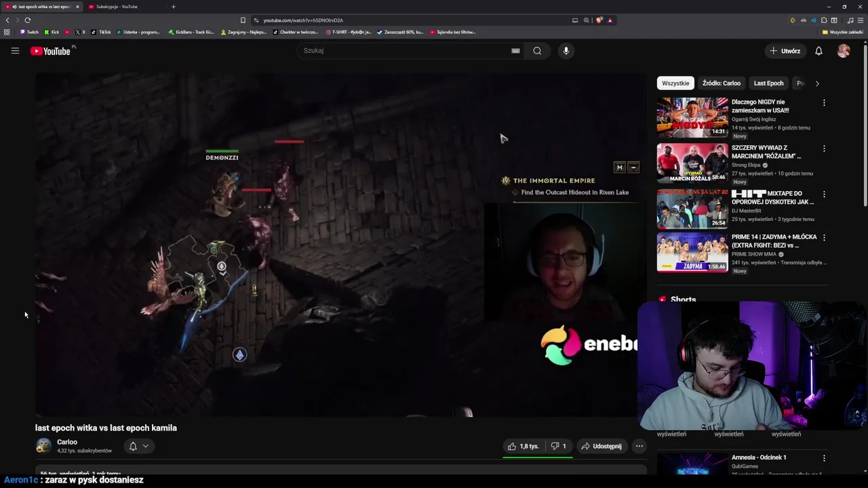
Task: Open the apps grid in bookmarks bar
Action: (7, 32)
